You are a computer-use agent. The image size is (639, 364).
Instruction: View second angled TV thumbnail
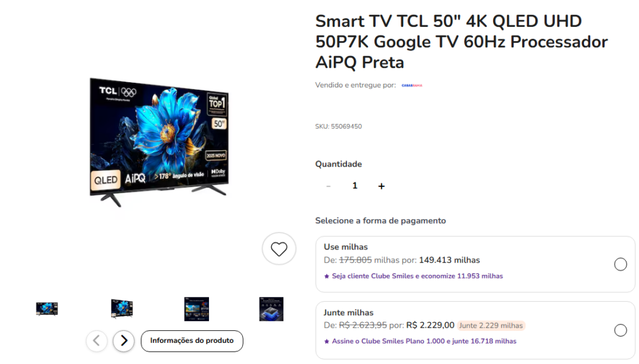[122, 309]
